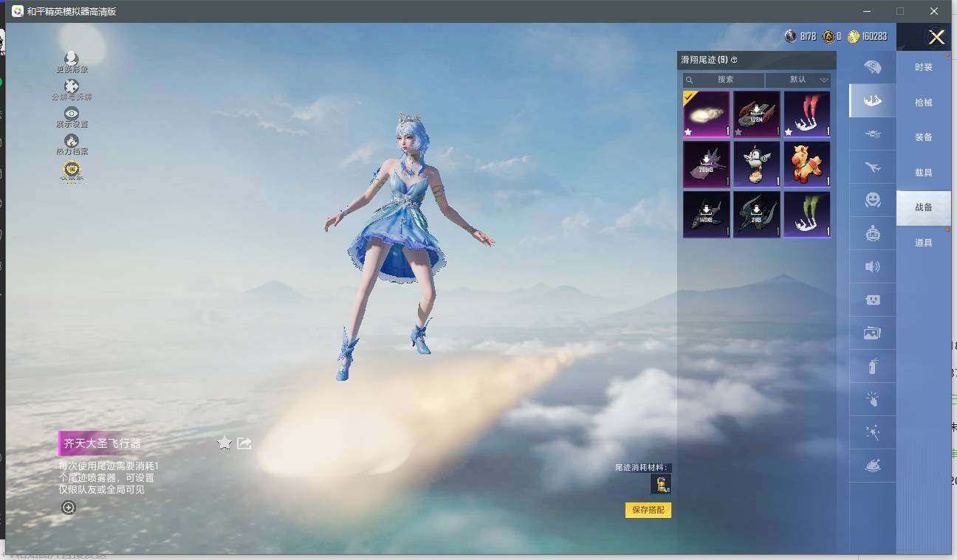Click the plus zoom icon under description
957x560 pixels.
click(69, 508)
